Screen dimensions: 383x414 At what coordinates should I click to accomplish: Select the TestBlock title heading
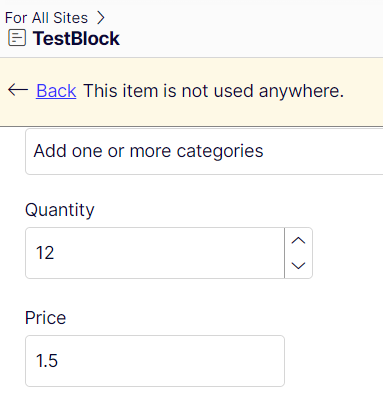coord(76,38)
